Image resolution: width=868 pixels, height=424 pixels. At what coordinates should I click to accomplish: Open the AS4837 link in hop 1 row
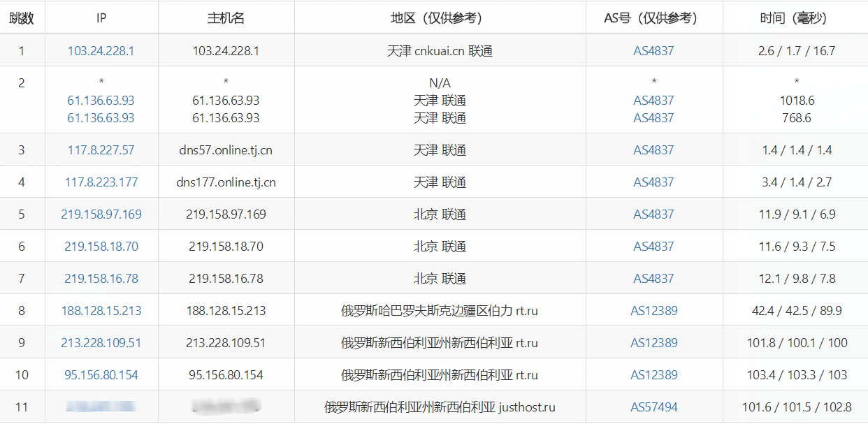[x=653, y=51]
